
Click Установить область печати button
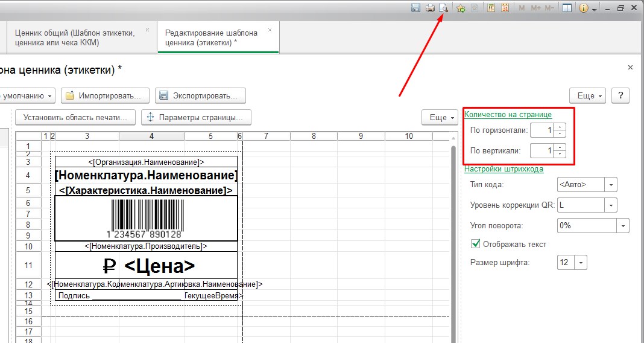(x=75, y=117)
